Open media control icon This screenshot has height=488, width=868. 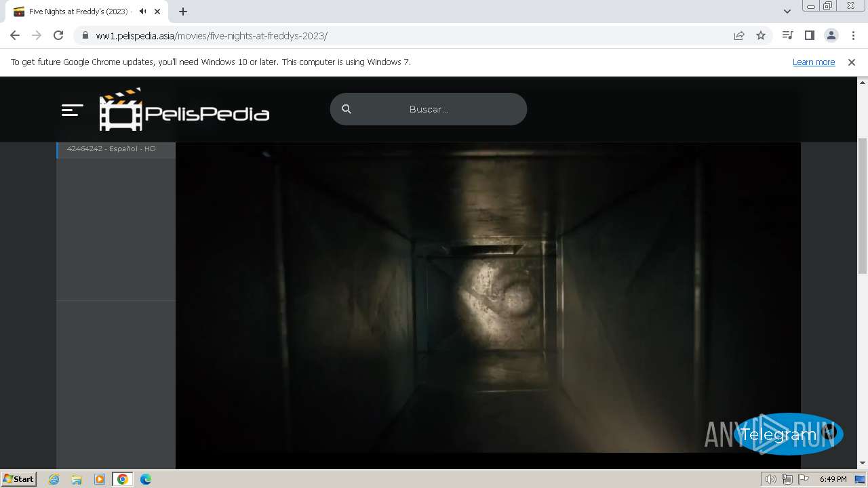tap(787, 35)
